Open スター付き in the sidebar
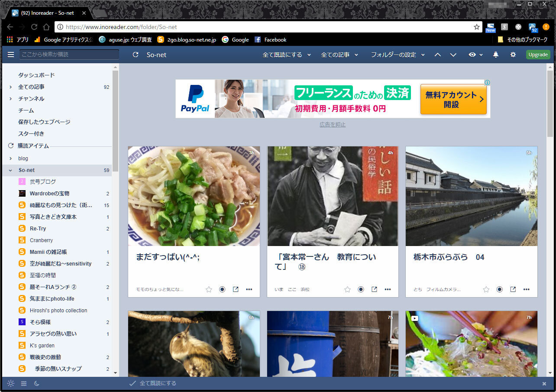The height and width of the screenshot is (392, 556). click(31, 133)
